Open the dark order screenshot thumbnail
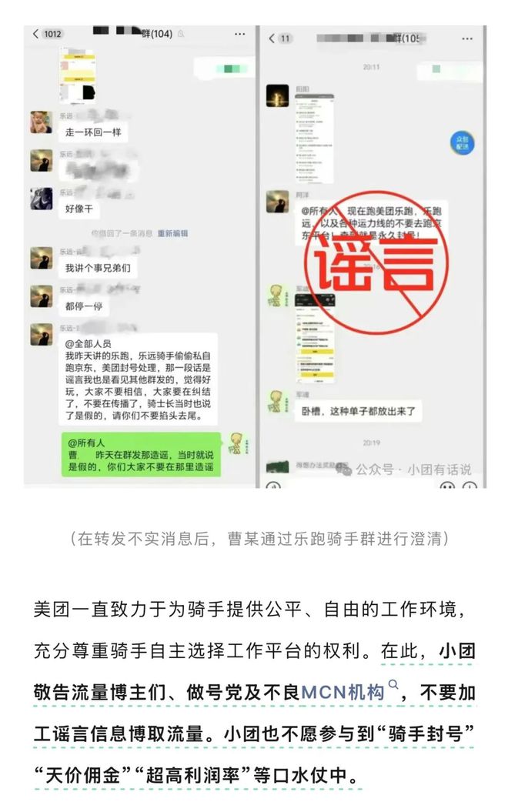 (314, 338)
